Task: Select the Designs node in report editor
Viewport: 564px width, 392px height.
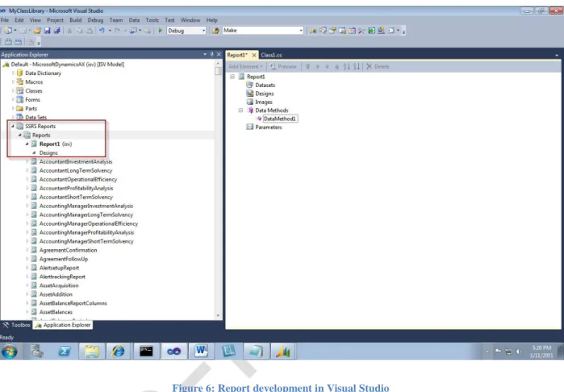Action: pos(265,94)
